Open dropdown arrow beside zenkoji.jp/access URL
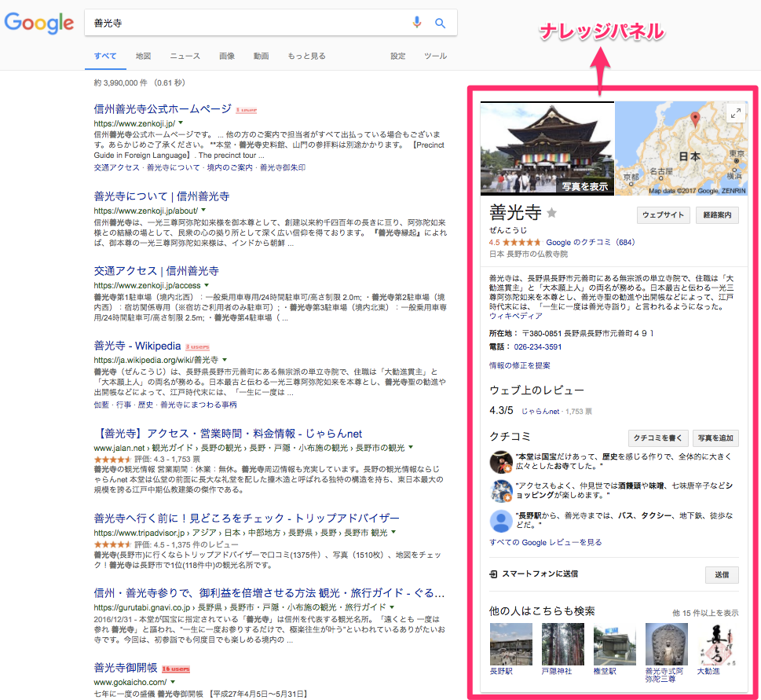Viewport: 761px width, 700px height. point(207,285)
